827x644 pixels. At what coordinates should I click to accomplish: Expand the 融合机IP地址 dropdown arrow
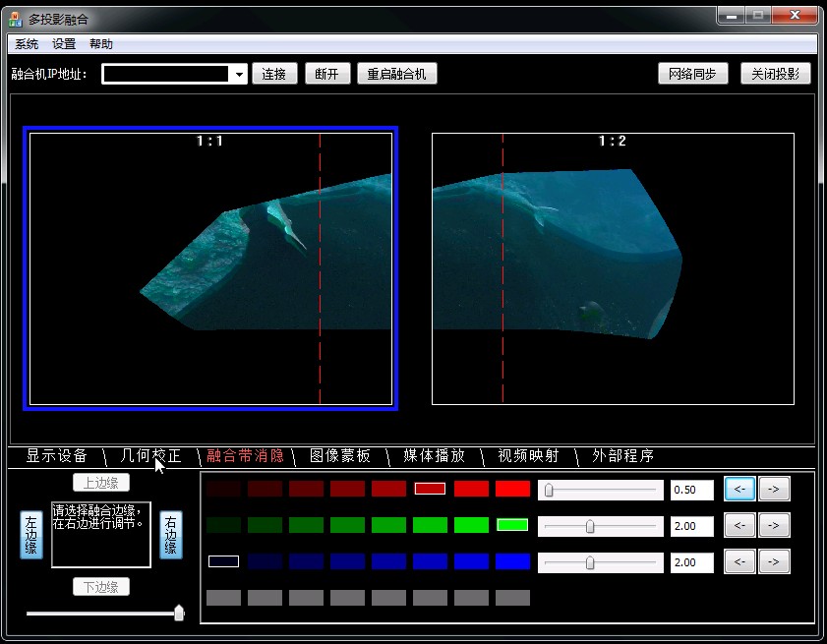tap(240, 75)
